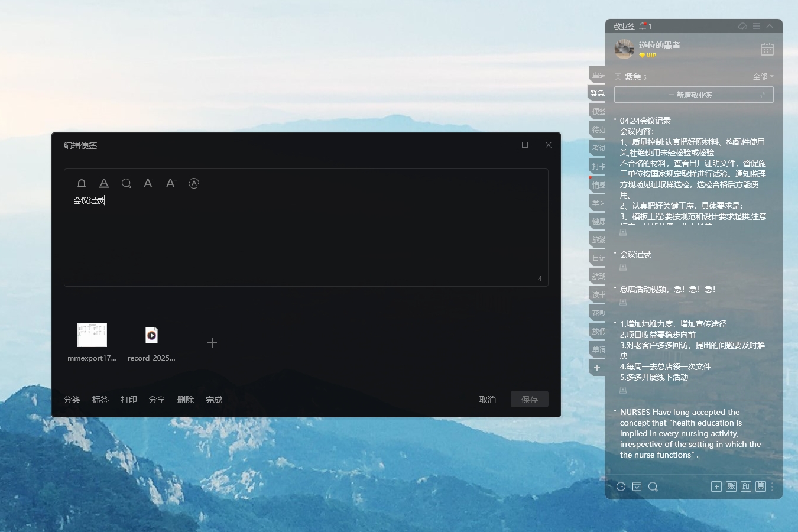Click the cloud sync icon
The image size is (798, 532).
[743, 26]
